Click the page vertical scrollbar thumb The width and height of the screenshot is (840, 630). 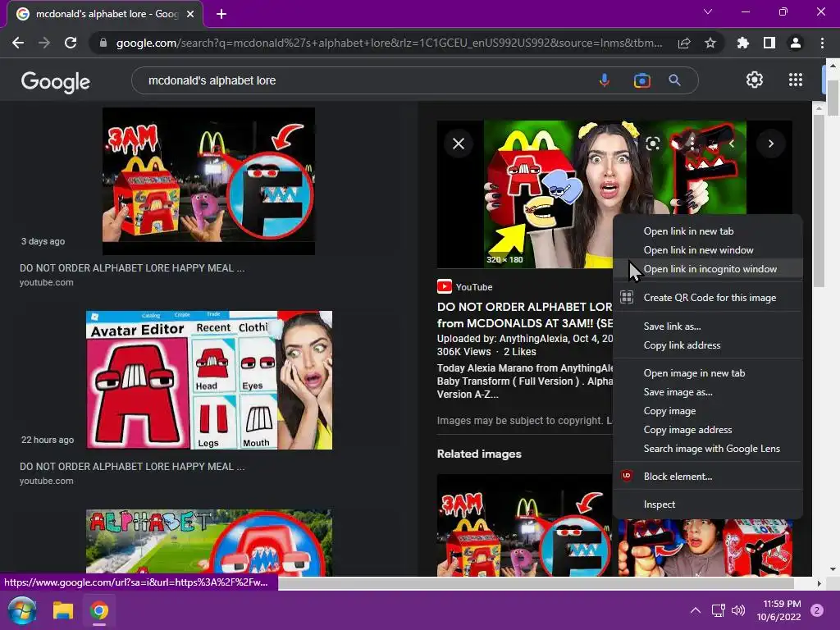[x=833, y=98]
